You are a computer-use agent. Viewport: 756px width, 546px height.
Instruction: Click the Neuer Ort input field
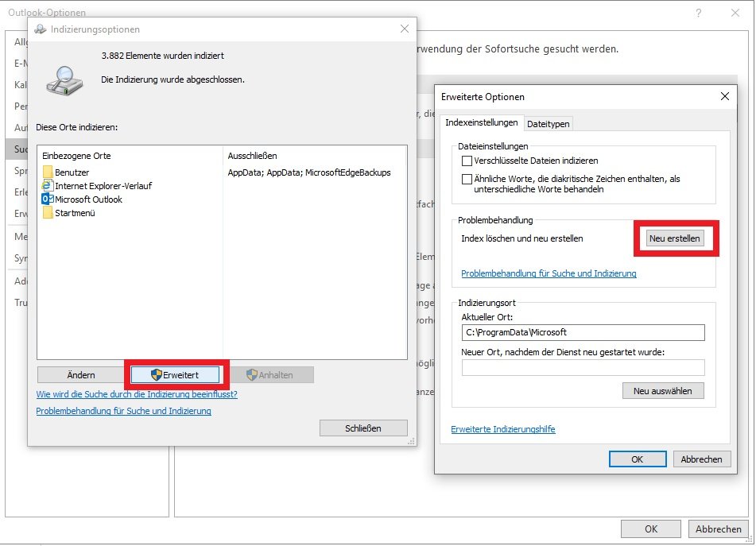[583, 367]
